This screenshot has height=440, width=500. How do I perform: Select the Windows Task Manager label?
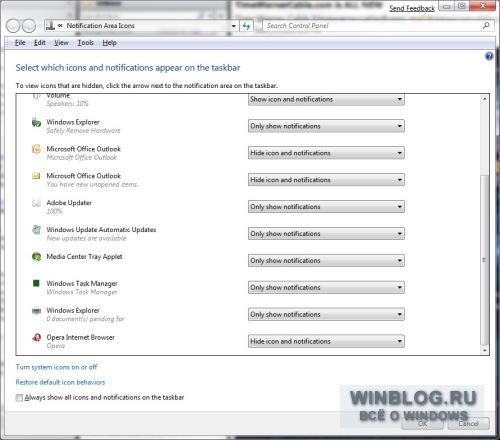(82, 283)
